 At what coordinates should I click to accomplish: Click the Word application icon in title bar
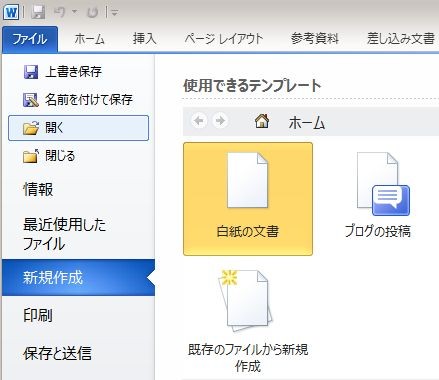click(x=11, y=12)
